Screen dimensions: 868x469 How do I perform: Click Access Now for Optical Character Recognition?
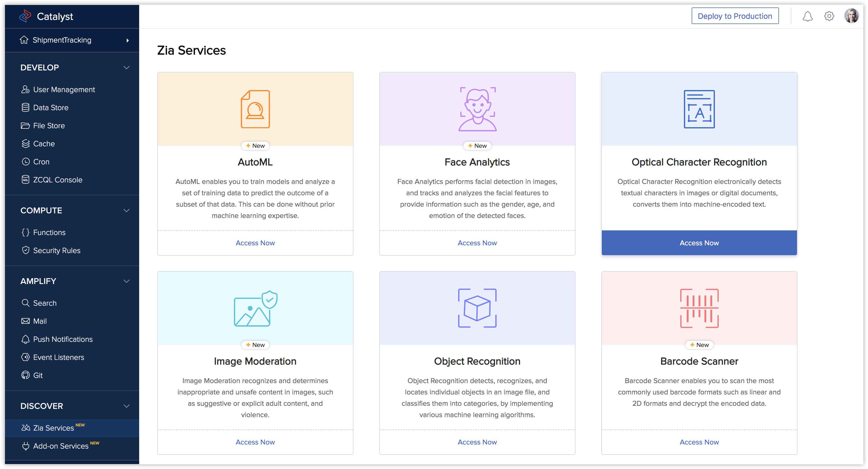click(x=699, y=243)
